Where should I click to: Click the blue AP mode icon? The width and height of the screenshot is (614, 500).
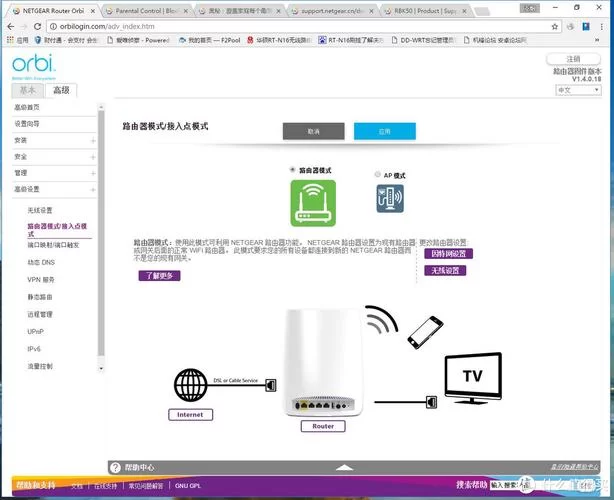coord(390,199)
